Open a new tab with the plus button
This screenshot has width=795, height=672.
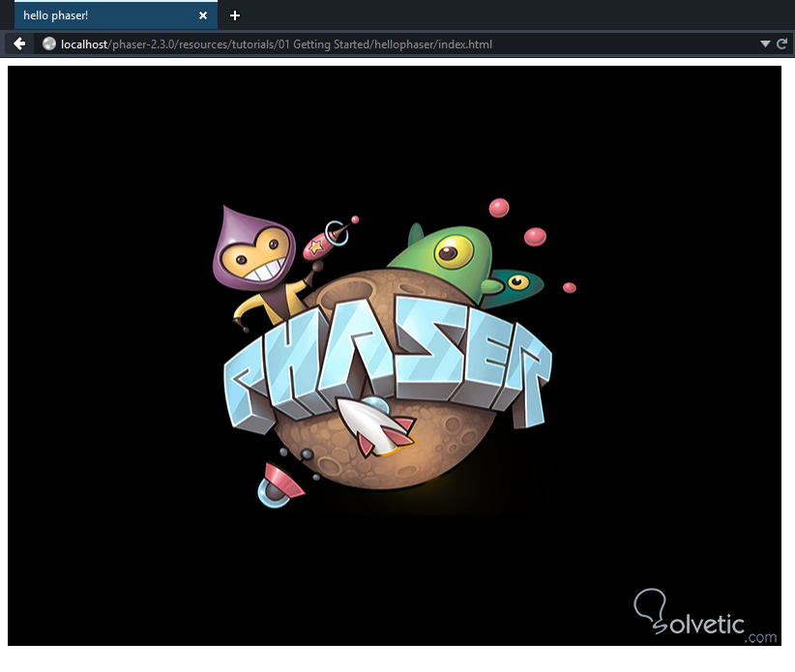[235, 15]
